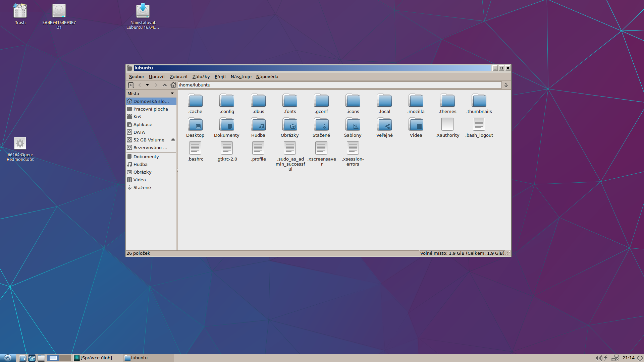Click the home folder toolbar icon
This screenshot has height=362, width=644.
pos(173,85)
